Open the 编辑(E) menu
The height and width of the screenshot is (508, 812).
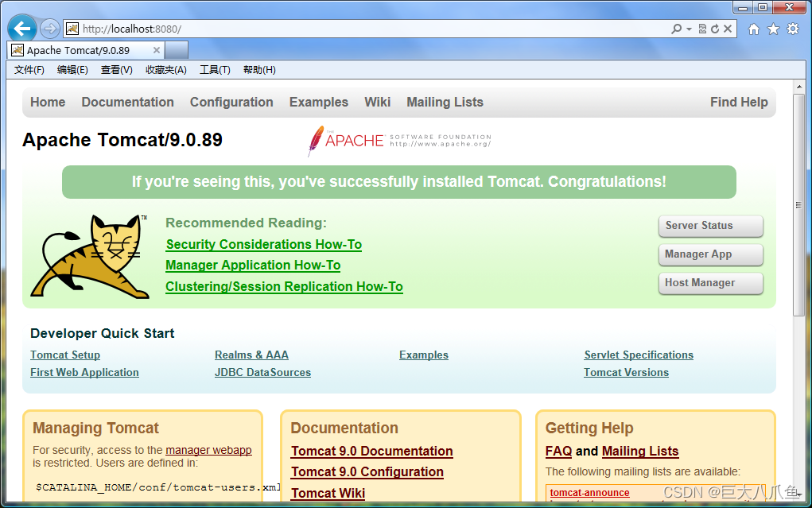coord(72,70)
